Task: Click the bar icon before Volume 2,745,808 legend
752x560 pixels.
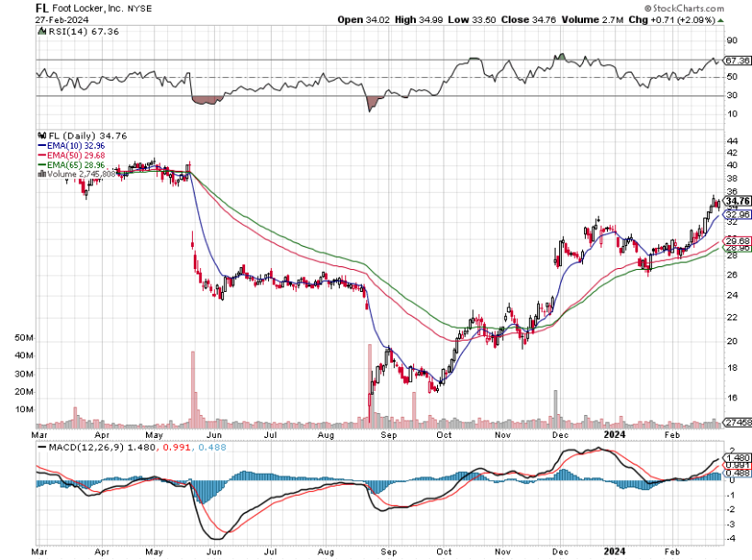Action: pos(42,174)
